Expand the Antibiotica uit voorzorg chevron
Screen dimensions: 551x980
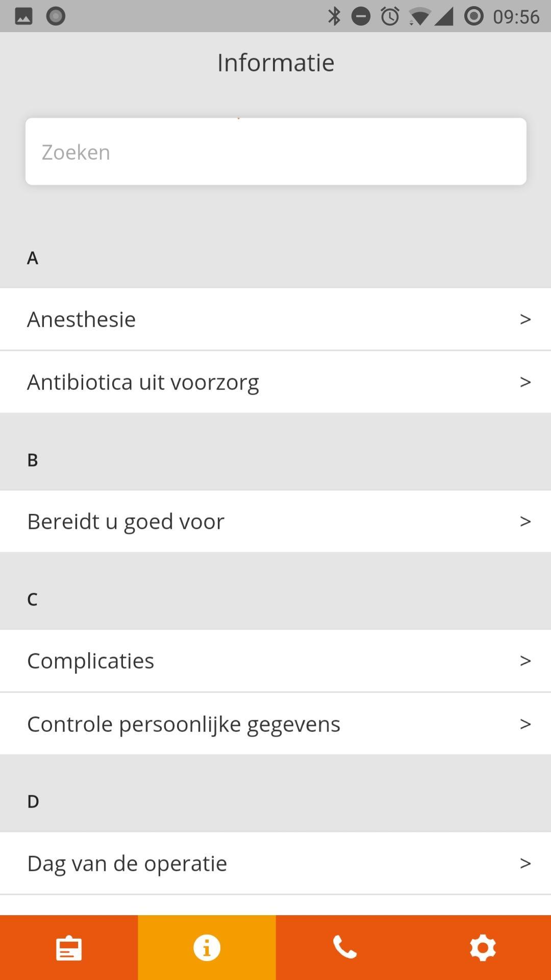click(525, 382)
